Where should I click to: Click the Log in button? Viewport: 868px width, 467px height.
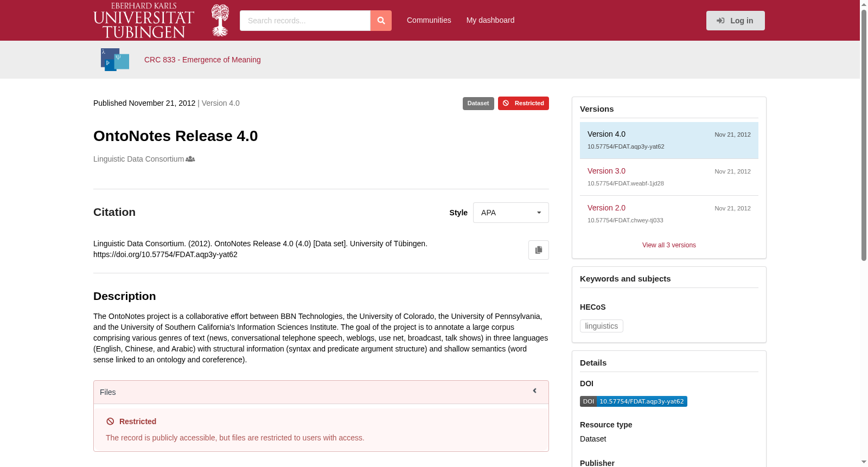tap(736, 21)
